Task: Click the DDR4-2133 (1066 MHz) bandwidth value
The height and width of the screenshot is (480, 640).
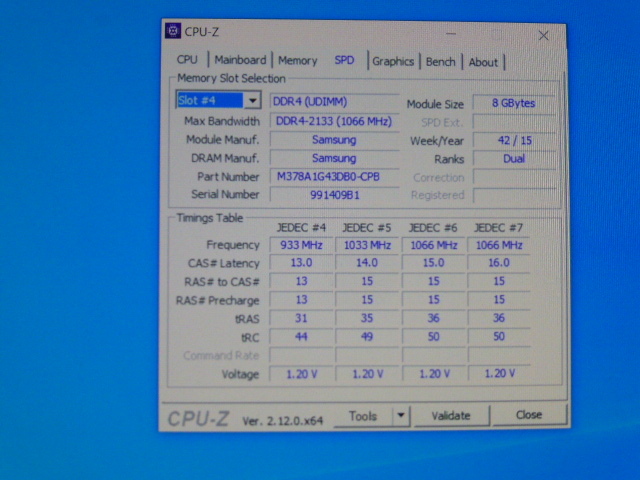Action: (334, 121)
